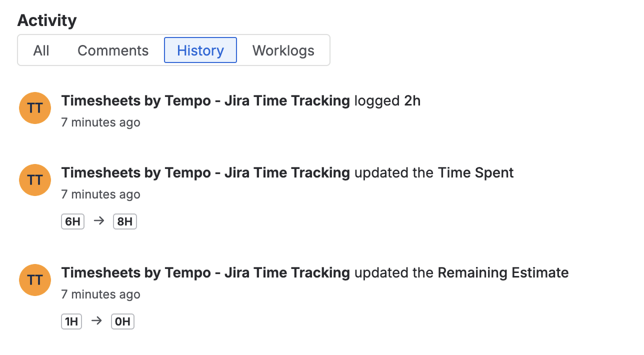Click the arrow between 6H and 8H

98,221
